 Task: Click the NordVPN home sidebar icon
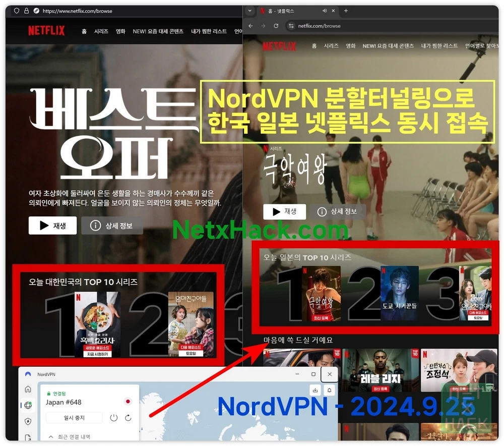tap(28, 389)
